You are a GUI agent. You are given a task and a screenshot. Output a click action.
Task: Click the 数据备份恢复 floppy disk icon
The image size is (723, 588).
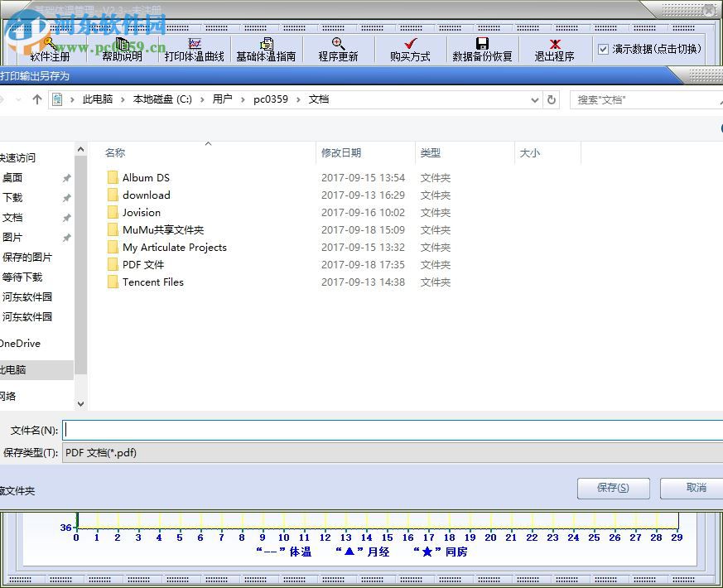pos(482,43)
